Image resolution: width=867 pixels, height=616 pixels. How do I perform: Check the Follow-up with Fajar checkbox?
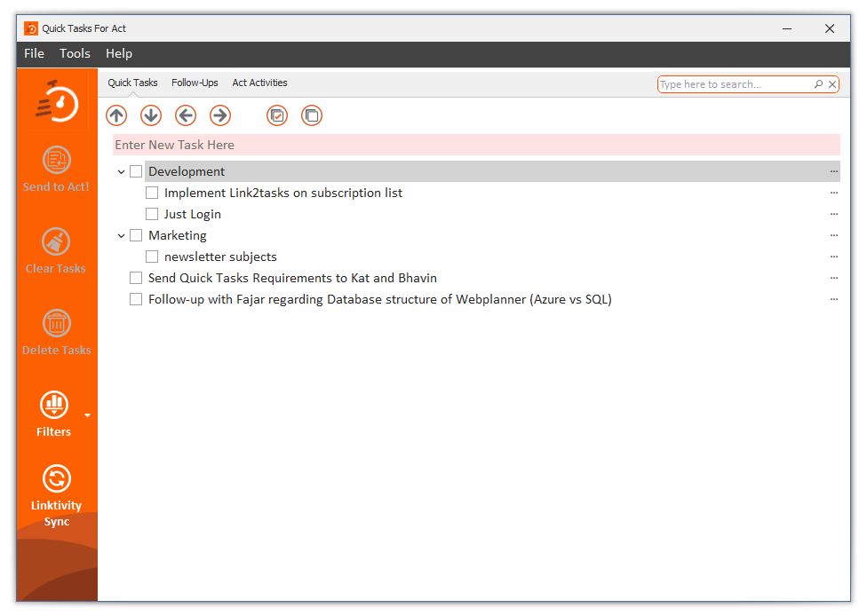(x=135, y=299)
